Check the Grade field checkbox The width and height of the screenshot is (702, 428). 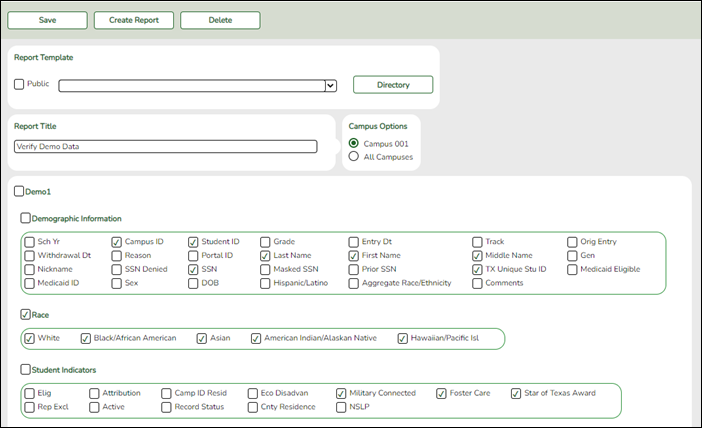pos(265,242)
